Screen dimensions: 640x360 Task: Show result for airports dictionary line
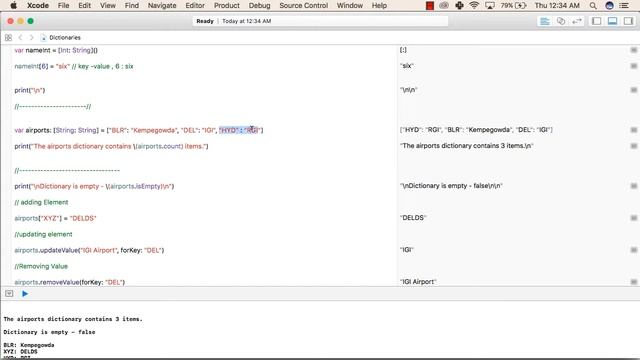[x=633, y=130]
